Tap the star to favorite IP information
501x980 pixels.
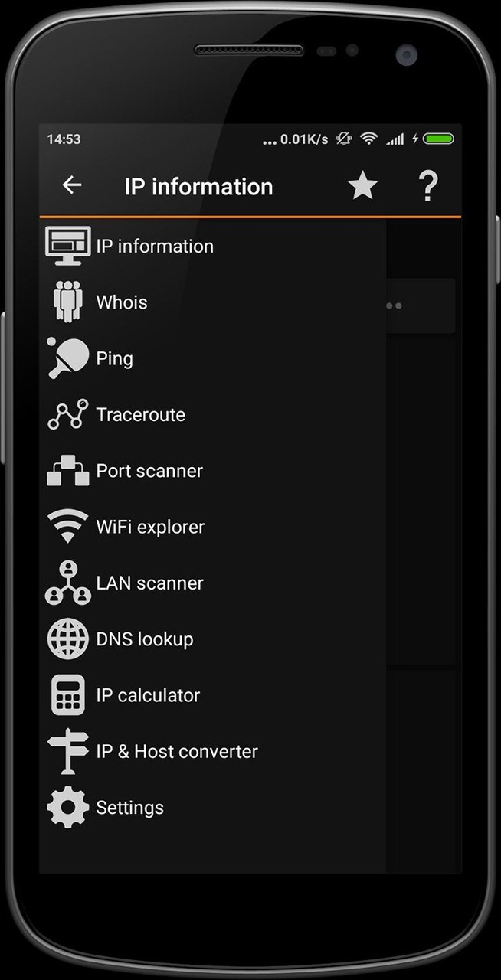point(362,185)
